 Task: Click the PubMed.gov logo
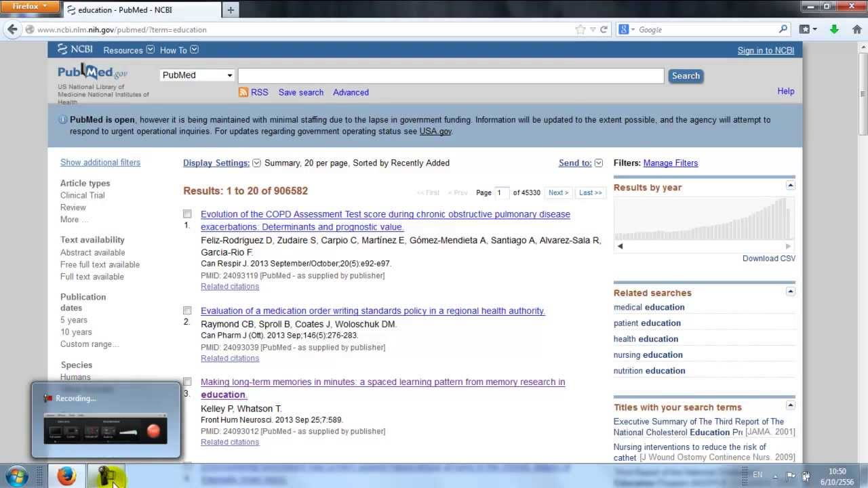pyautogui.click(x=92, y=72)
